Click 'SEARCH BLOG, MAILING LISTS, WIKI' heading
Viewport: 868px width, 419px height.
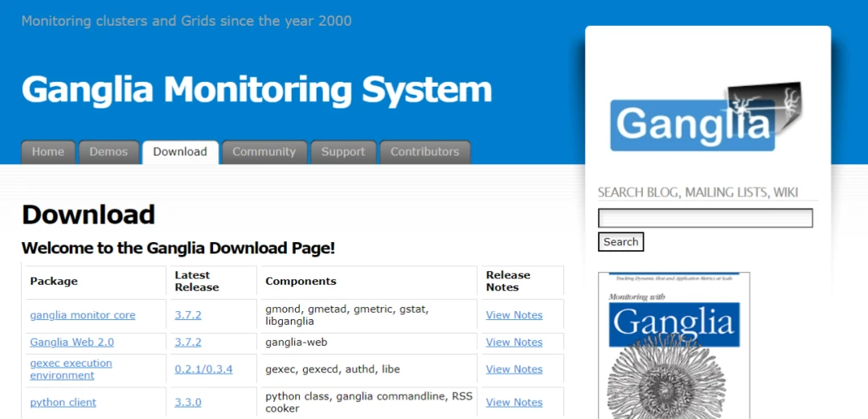pos(698,192)
